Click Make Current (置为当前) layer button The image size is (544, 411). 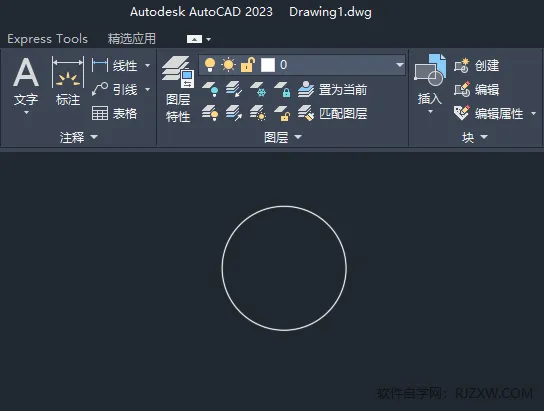[x=332, y=89]
